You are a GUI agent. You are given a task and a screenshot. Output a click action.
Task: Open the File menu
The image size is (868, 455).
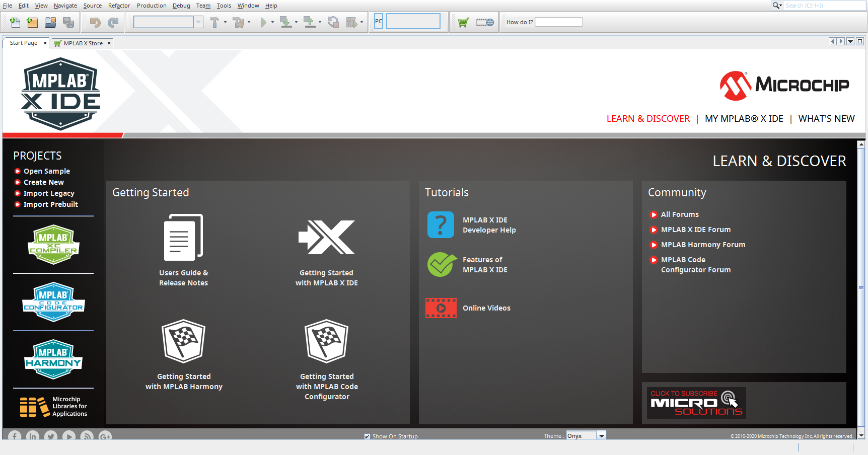(x=8, y=6)
